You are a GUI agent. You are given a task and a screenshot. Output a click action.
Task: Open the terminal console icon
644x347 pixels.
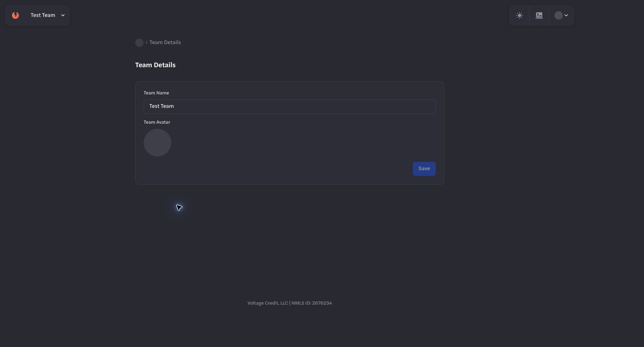[x=539, y=15]
